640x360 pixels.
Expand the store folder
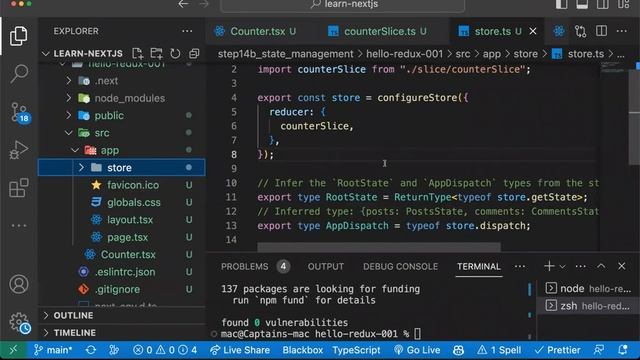point(122,167)
